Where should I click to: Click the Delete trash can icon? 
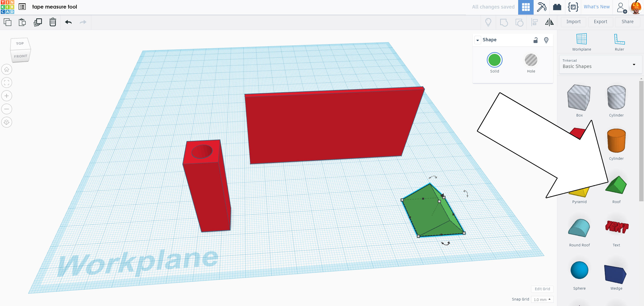click(x=53, y=22)
